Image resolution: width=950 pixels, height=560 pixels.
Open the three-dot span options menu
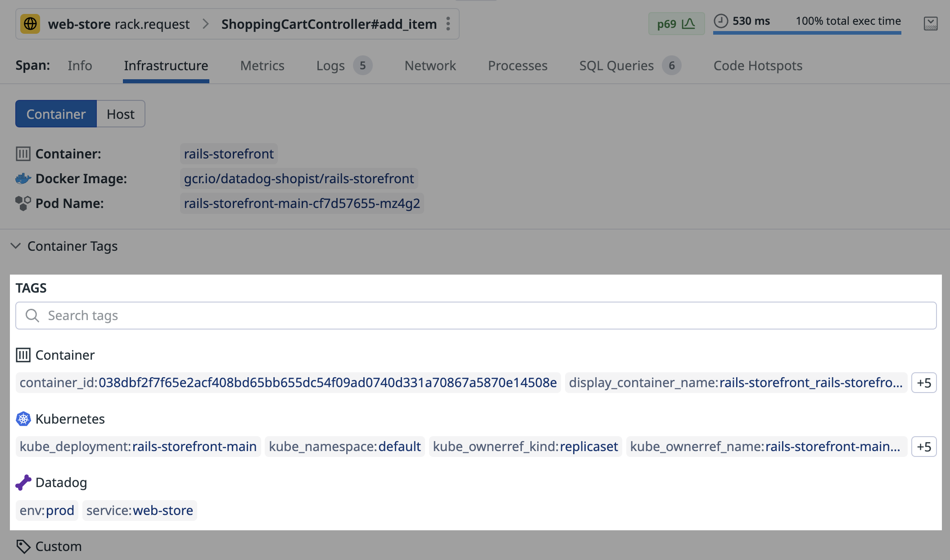[x=448, y=24]
